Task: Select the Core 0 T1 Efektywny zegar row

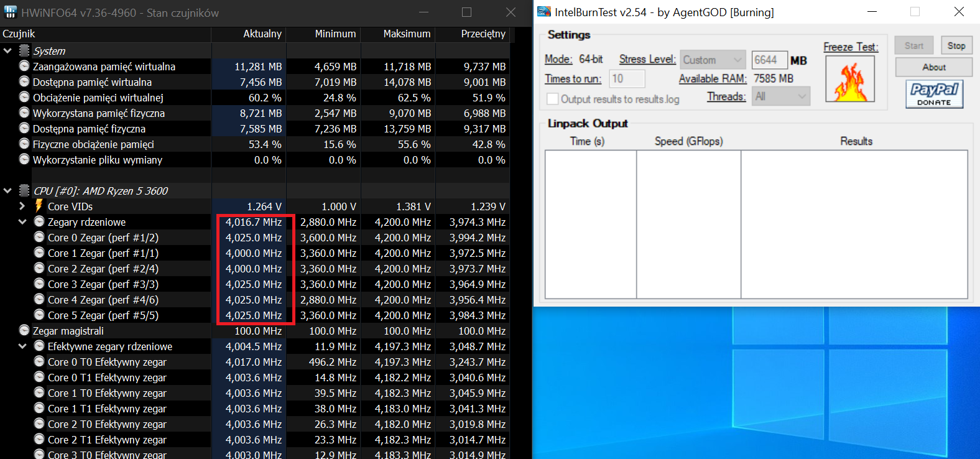Action: tap(255, 378)
